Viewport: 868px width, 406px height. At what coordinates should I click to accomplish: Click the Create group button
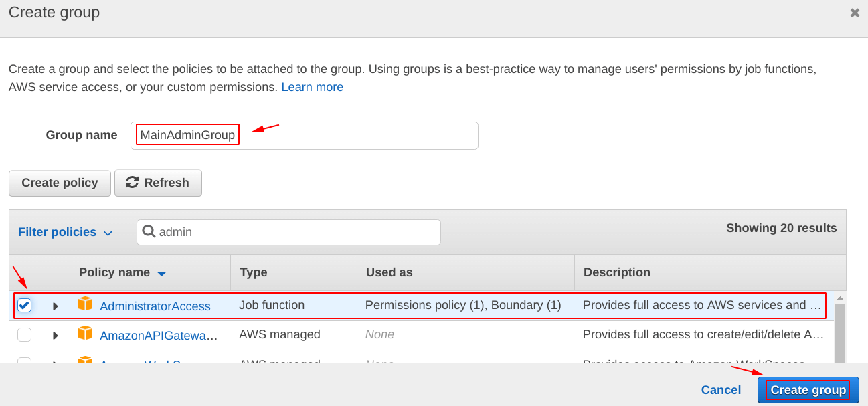(808, 390)
